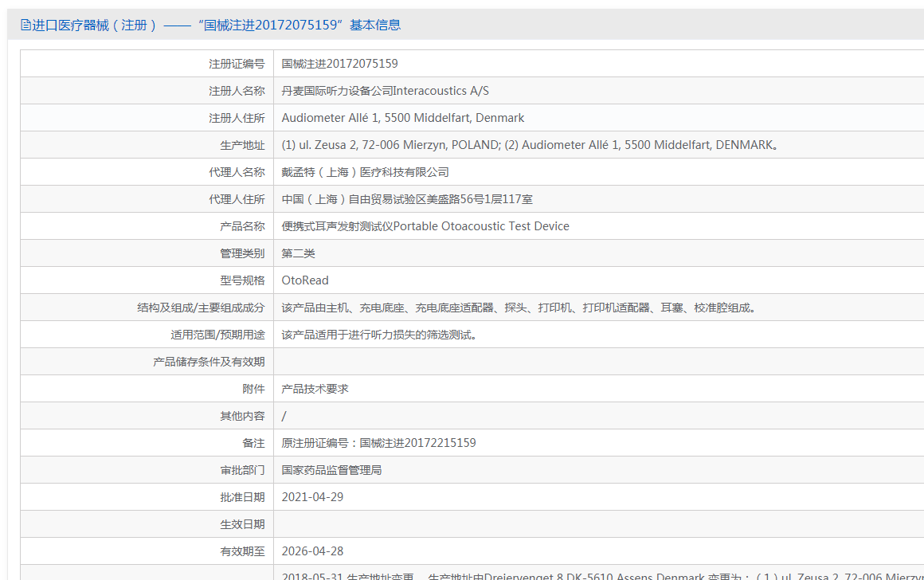Select change record text starting 2018-05-31 生产地址变更

point(602,576)
